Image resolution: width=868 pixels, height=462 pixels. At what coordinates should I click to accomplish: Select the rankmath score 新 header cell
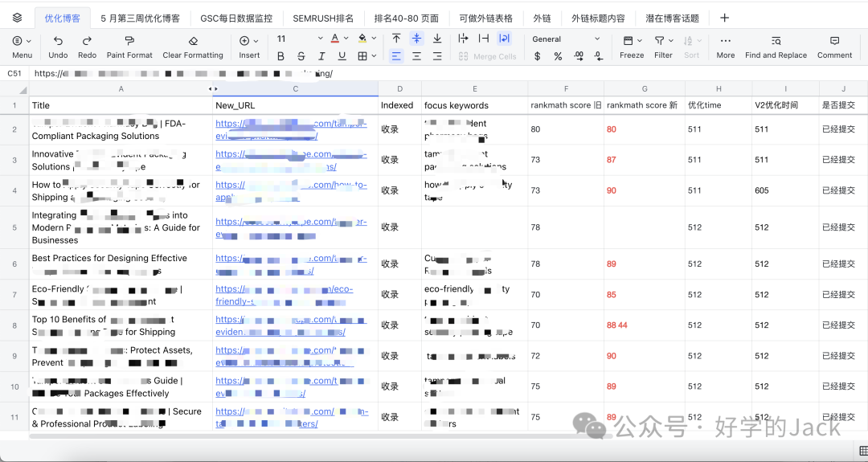click(645, 105)
